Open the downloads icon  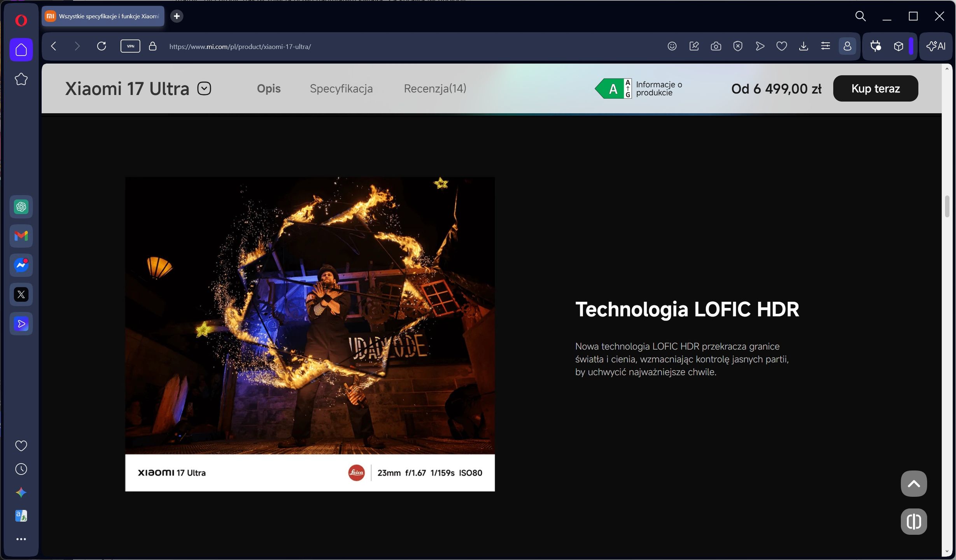804,46
